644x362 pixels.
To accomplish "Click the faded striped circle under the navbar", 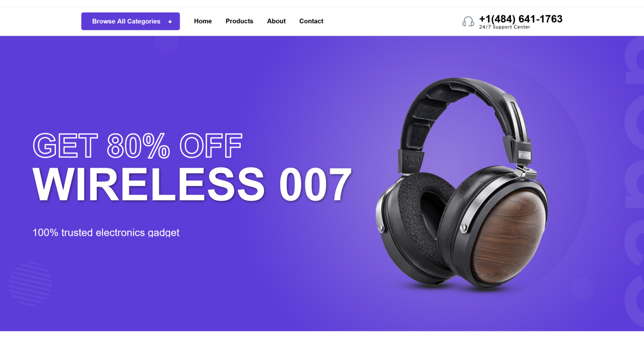I will pyautogui.click(x=166, y=44).
